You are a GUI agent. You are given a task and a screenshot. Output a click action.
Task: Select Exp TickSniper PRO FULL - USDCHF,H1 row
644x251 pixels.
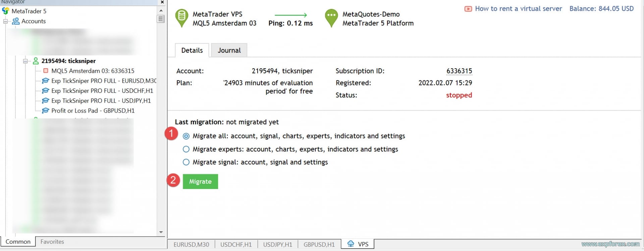[102, 91]
